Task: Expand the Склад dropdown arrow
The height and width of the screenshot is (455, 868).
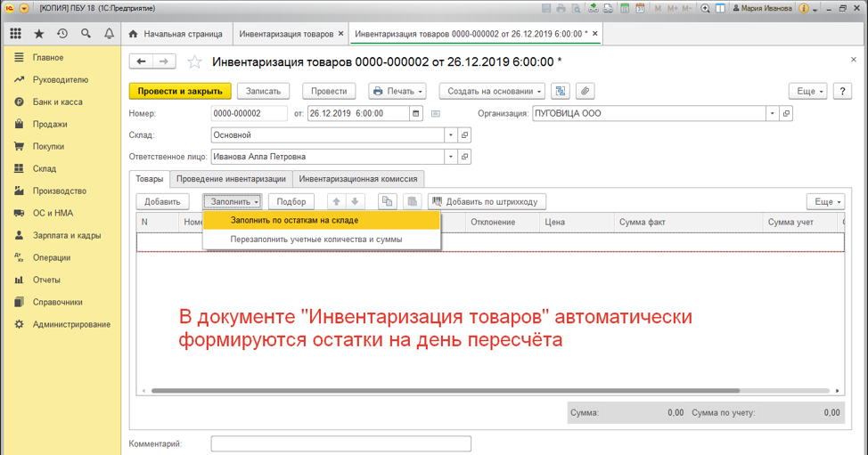Action: 451,135
